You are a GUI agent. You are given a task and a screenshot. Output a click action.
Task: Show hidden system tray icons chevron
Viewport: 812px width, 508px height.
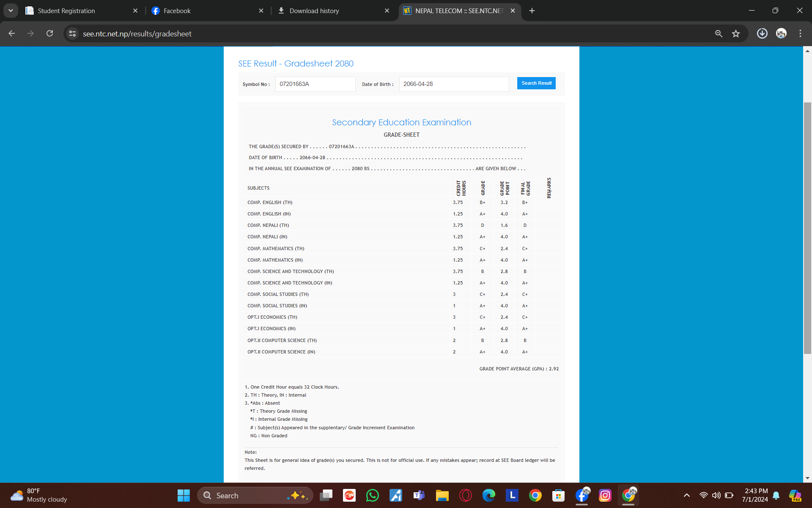click(686, 495)
